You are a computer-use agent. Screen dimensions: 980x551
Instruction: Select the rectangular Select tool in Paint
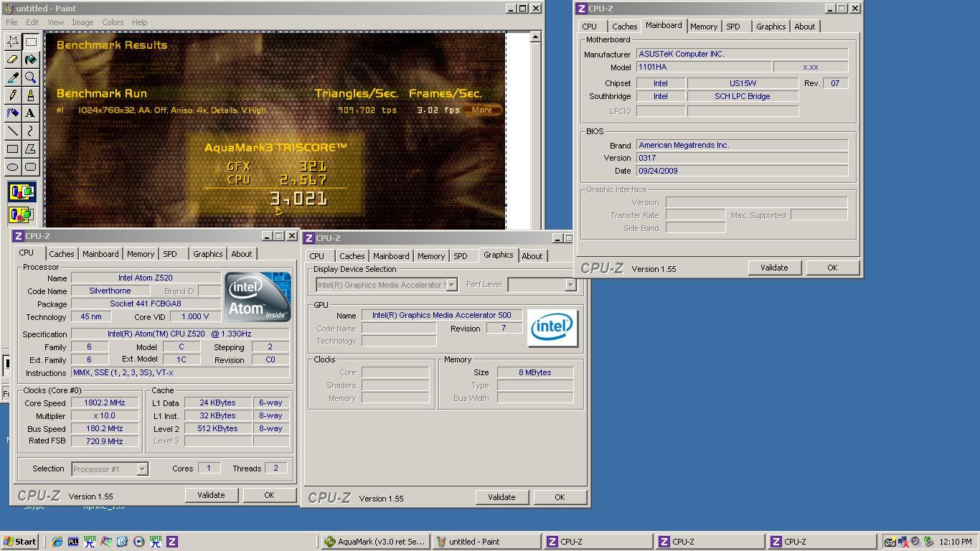tap(30, 42)
